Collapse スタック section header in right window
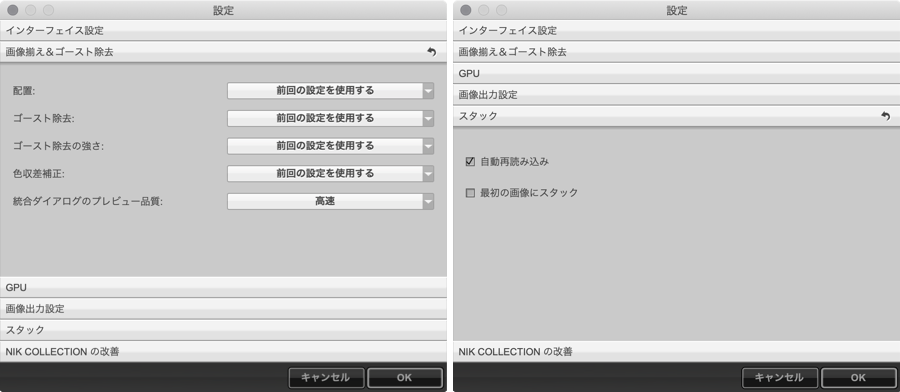Screen dimensions: 900x392 tap(677, 116)
